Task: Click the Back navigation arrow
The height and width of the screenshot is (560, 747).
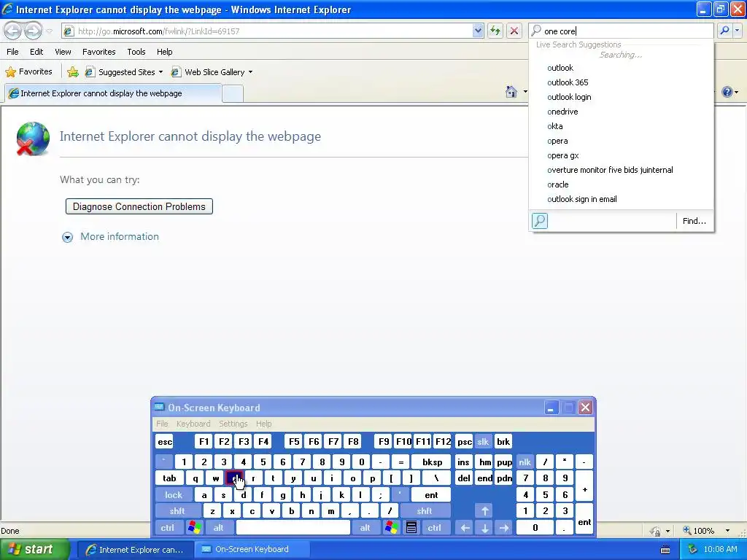Action: pos(13,31)
